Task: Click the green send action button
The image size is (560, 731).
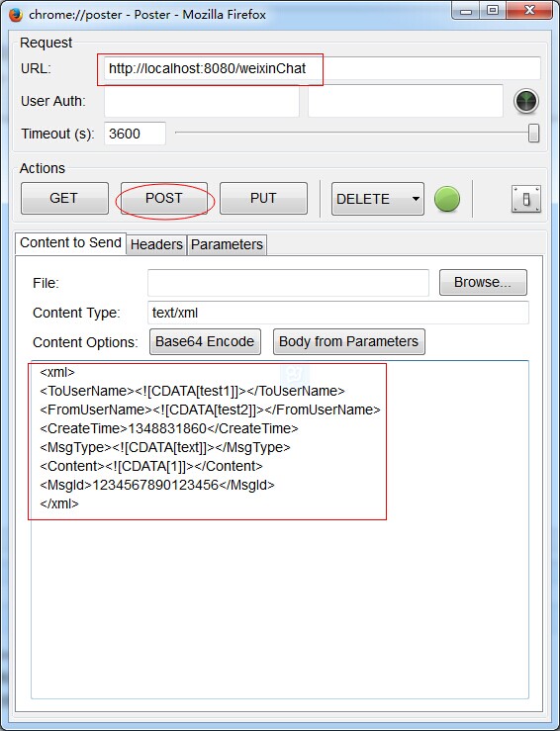Action: tap(447, 199)
